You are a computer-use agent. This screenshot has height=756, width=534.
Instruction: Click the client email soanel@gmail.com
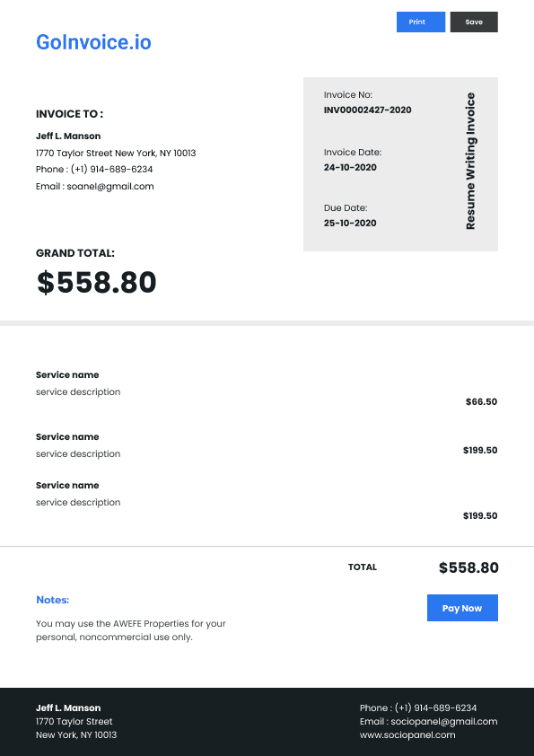point(110,186)
